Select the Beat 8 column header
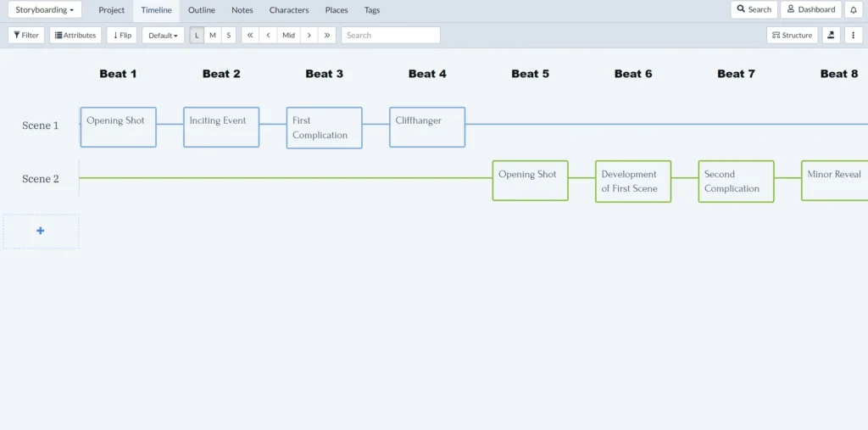Viewport: 868px width, 430px height. click(838, 74)
